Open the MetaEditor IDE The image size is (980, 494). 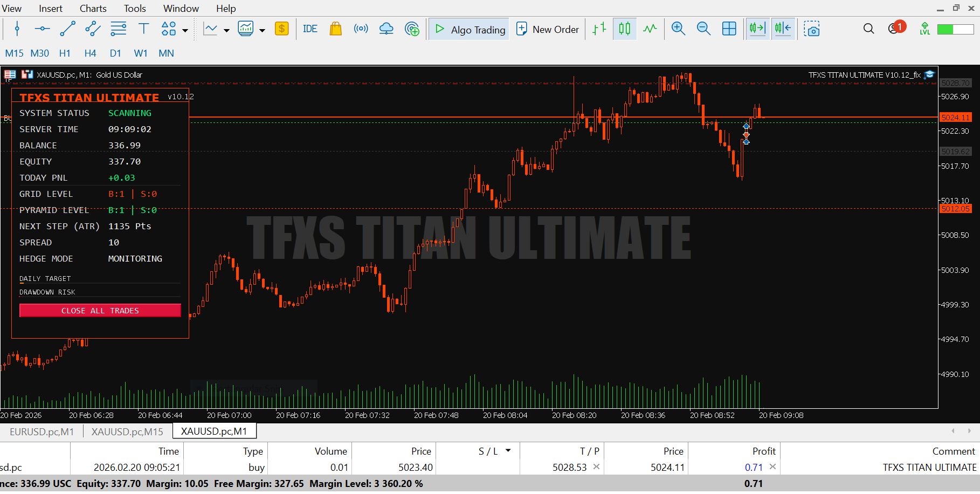pos(310,29)
